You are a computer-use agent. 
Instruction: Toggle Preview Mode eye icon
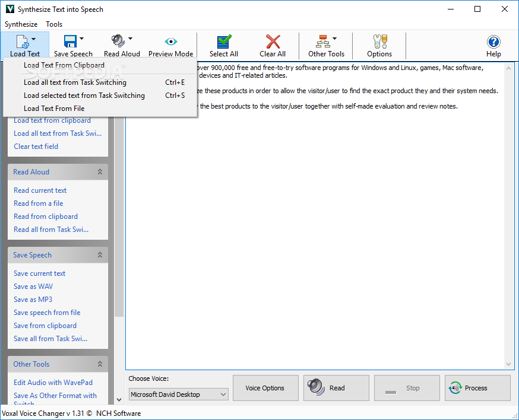171,42
